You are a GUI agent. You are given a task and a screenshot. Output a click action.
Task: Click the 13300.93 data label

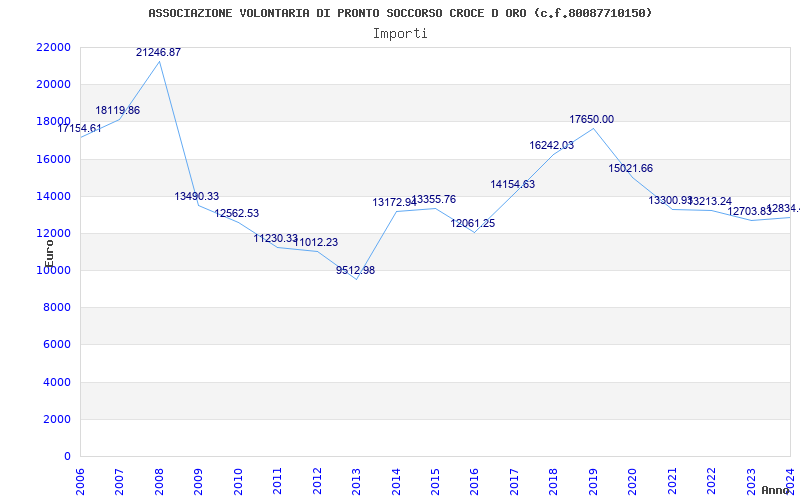tap(670, 201)
